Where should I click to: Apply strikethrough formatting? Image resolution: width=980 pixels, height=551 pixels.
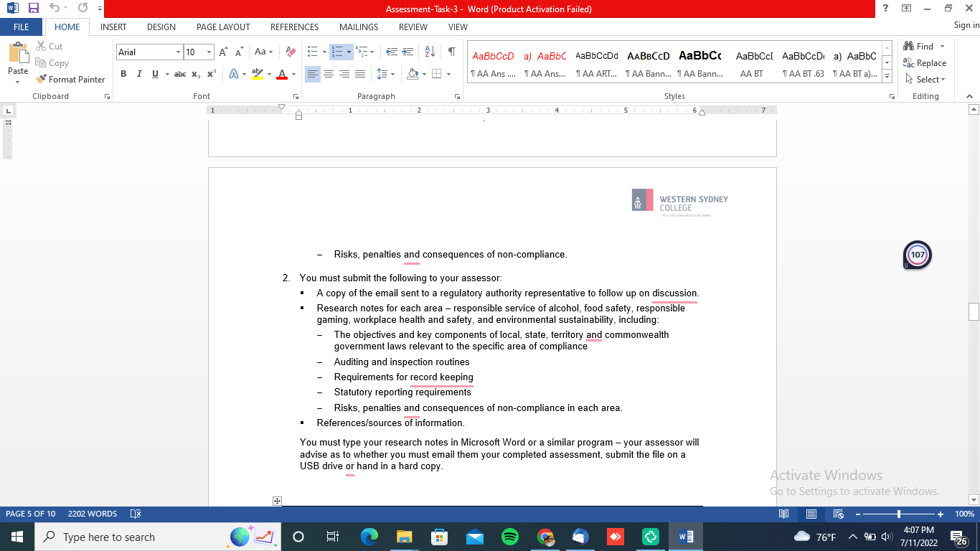(180, 74)
